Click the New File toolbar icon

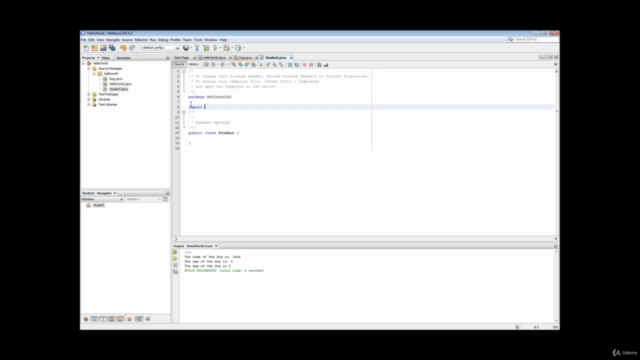86,48
